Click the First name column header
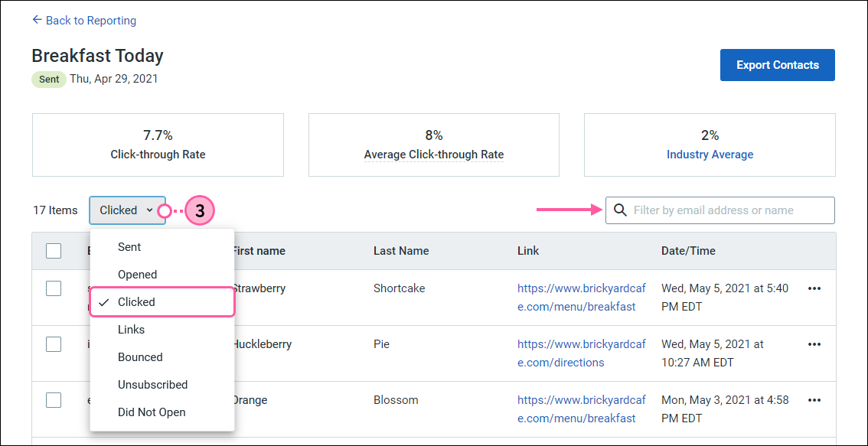Viewport: 868px width, 446px height. tap(258, 251)
